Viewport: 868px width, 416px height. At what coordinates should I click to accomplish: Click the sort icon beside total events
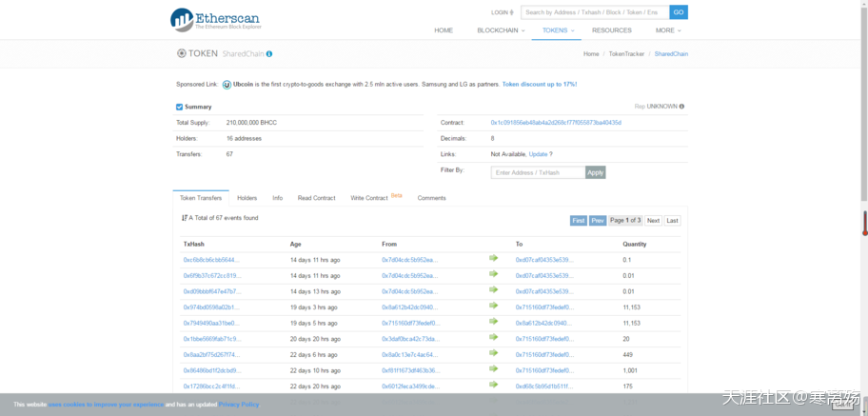tap(185, 218)
